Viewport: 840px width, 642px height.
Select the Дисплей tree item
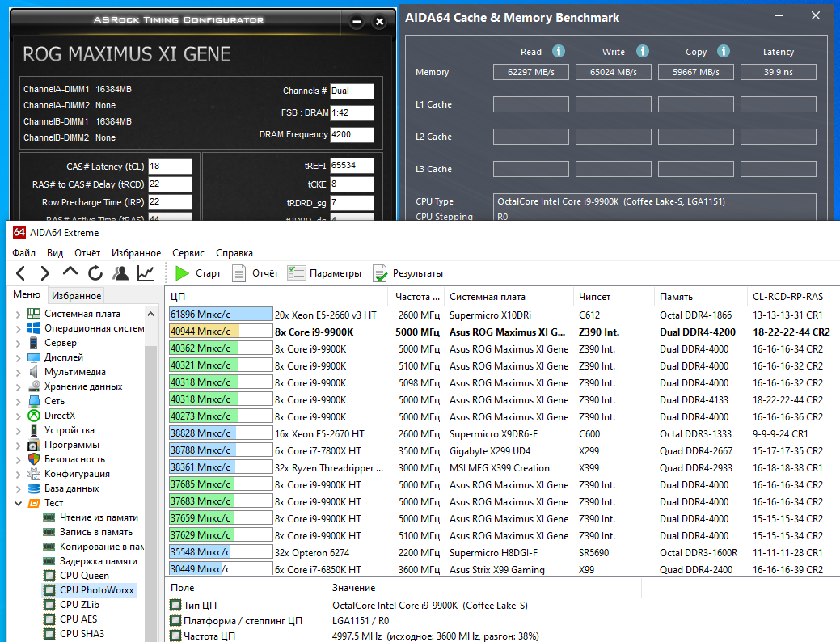63,357
